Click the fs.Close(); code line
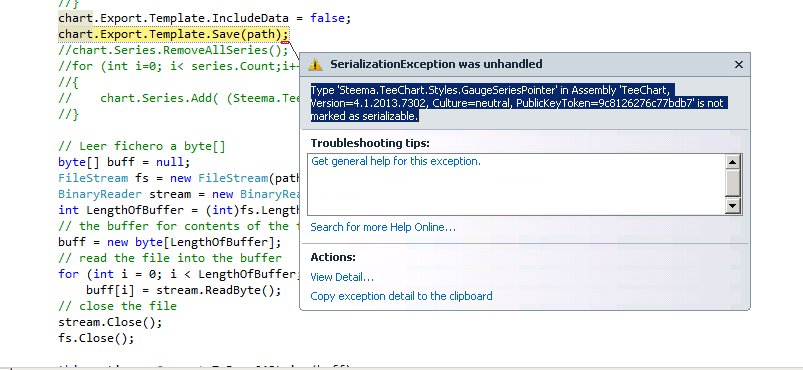Viewport: 803px width, 370px height. [x=96, y=338]
